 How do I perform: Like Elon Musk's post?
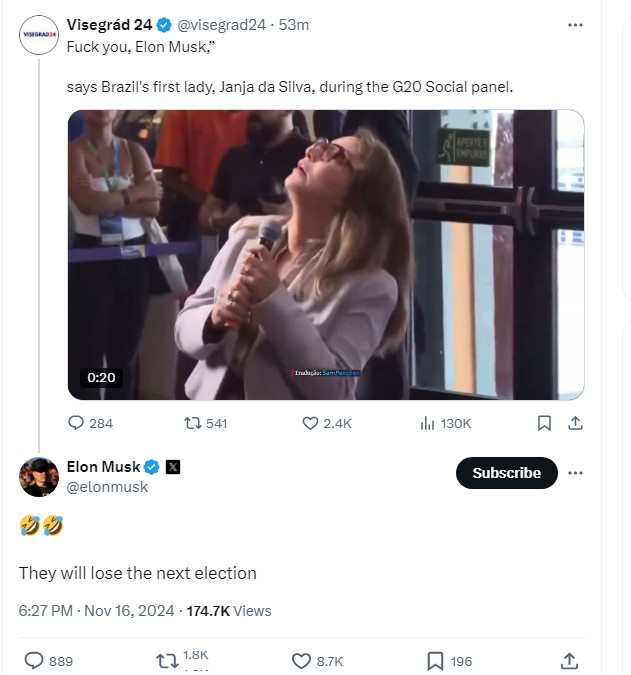pyautogui.click(x=302, y=660)
